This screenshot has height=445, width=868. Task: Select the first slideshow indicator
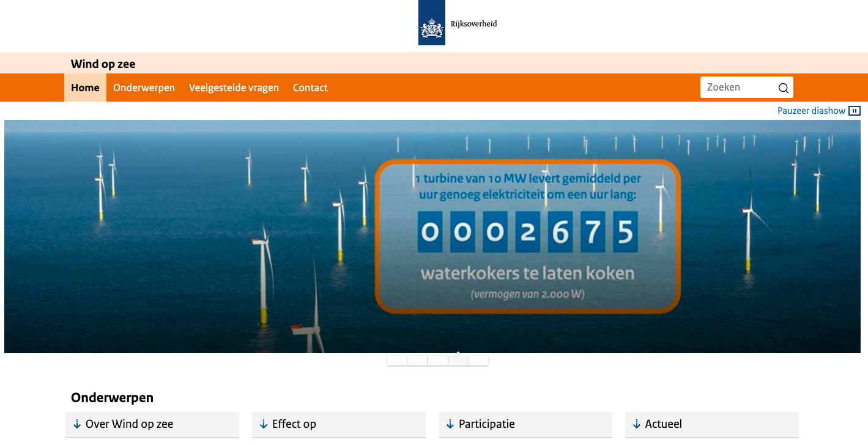point(397,361)
